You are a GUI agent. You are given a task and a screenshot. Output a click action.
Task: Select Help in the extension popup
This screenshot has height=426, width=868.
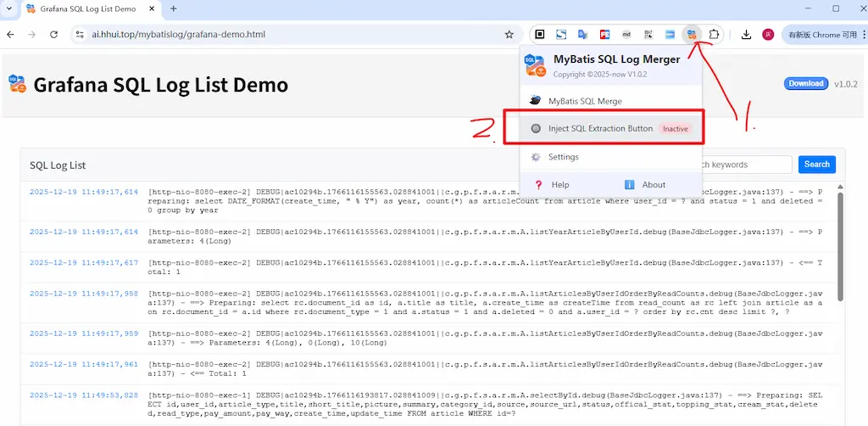coord(560,184)
